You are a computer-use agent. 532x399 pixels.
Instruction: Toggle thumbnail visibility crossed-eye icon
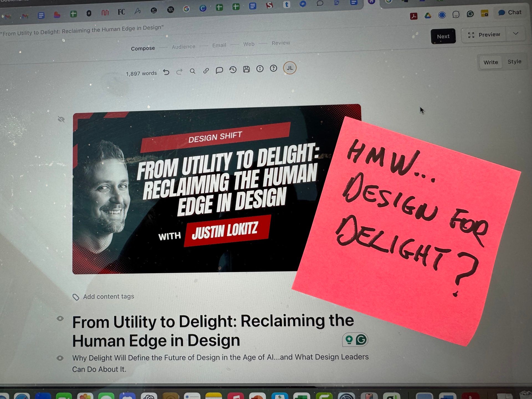point(61,119)
